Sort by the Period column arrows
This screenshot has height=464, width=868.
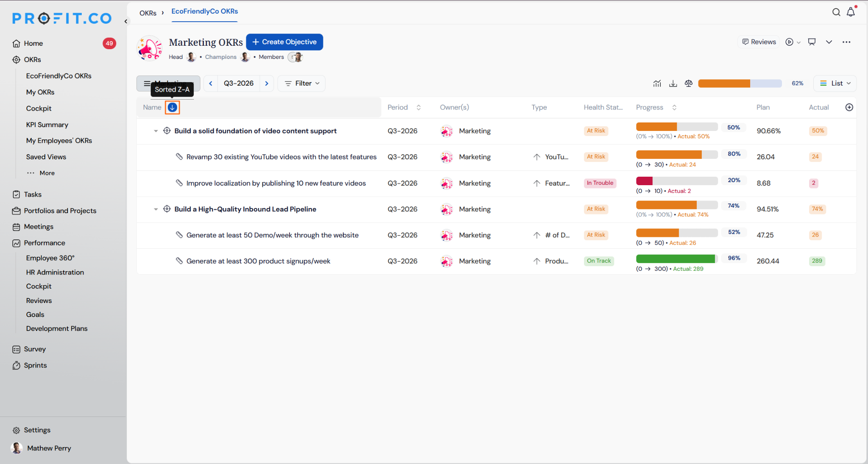pos(419,107)
